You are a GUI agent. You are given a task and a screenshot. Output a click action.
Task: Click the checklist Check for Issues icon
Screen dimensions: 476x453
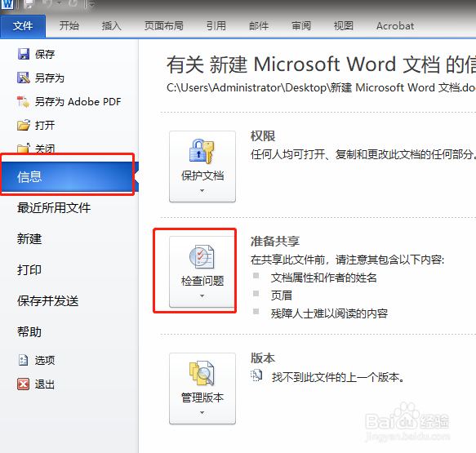tap(202, 256)
